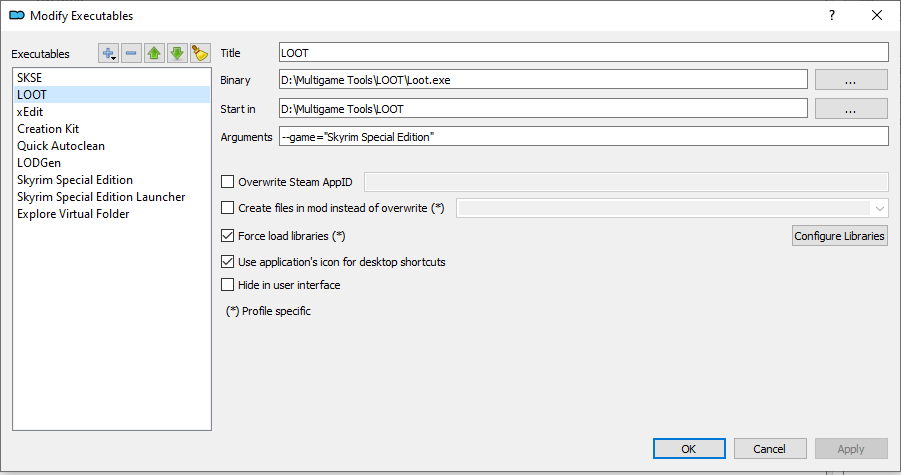The width and height of the screenshot is (901, 475).
Task: Click the add executable plus icon
Action: point(108,53)
